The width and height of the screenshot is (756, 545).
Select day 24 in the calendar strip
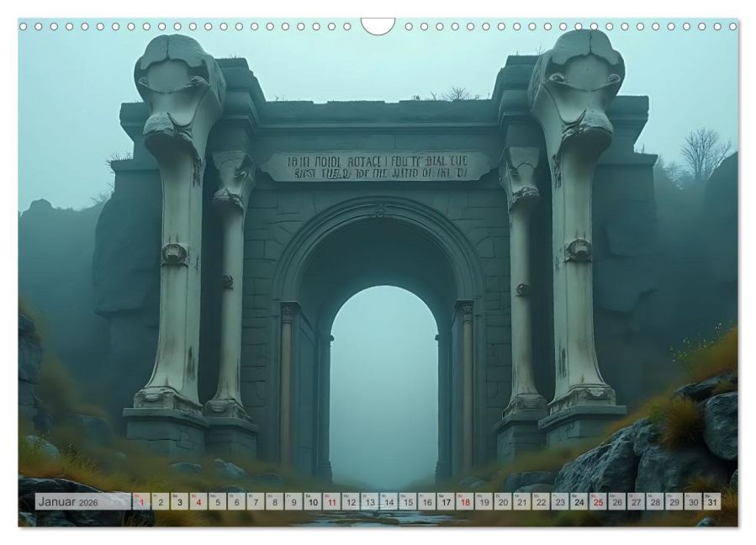coord(579,501)
